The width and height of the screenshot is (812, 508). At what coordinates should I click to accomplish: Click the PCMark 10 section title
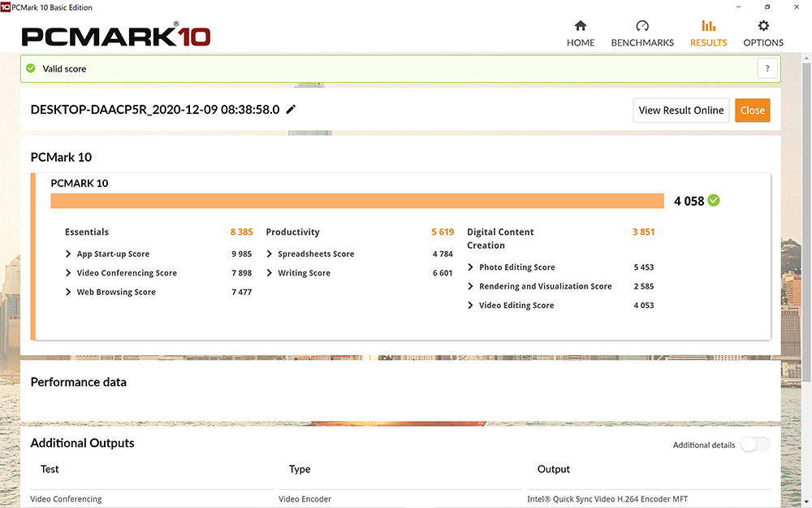click(x=61, y=158)
